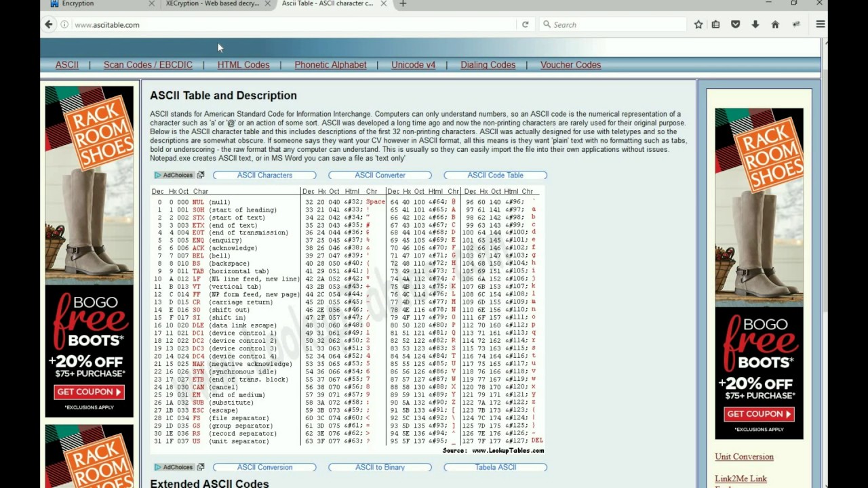Show site information for asciitable.com

point(64,24)
